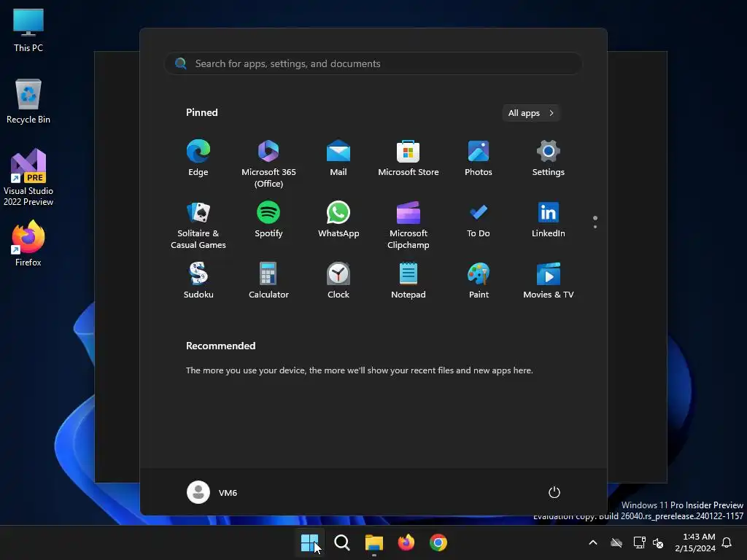This screenshot has height=560, width=747.
Task: Open the notifications bell icon
Action: (x=727, y=542)
